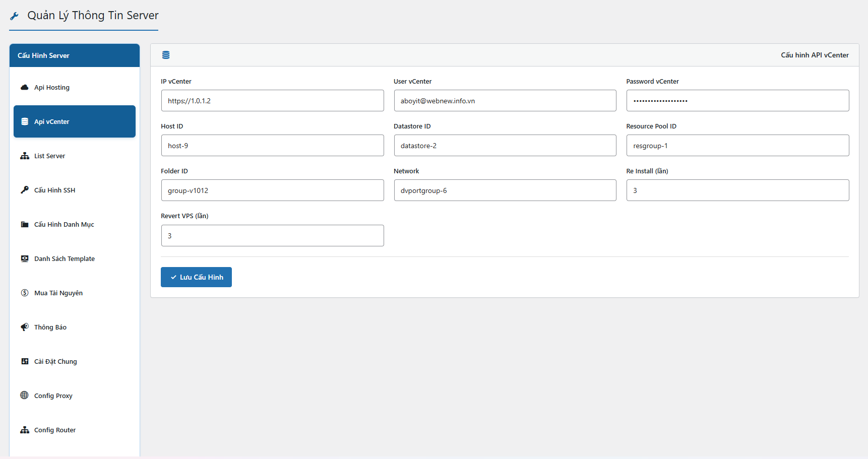Click the Folder ID input field
The height and width of the screenshot is (459, 868).
point(272,190)
